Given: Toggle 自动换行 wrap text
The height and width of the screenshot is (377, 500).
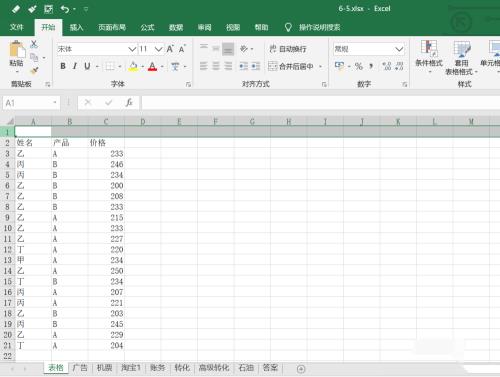Looking at the screenshot, I should pos(288,49).
